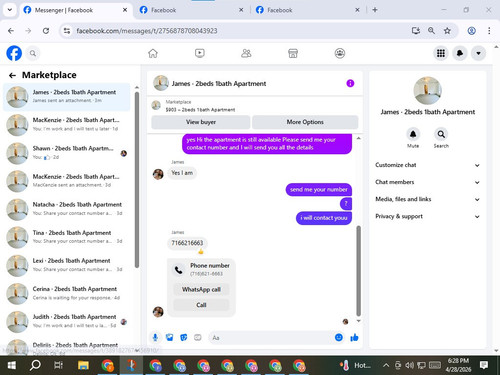Open Chrome three-dot menu

(x=489, y=31)
